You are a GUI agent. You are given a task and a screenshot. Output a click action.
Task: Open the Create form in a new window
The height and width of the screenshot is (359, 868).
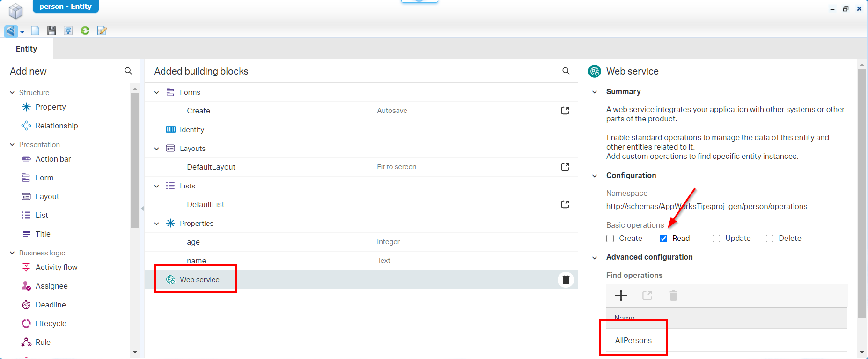[565, 111]
